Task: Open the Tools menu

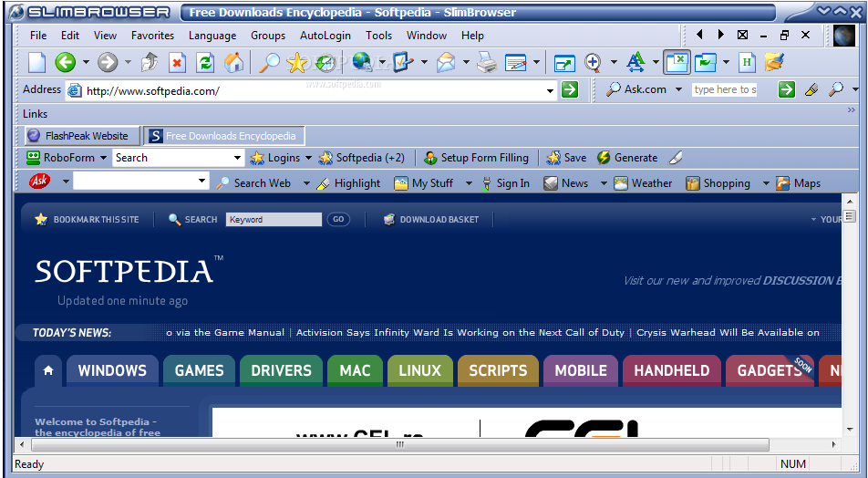Action: point(378,36)
